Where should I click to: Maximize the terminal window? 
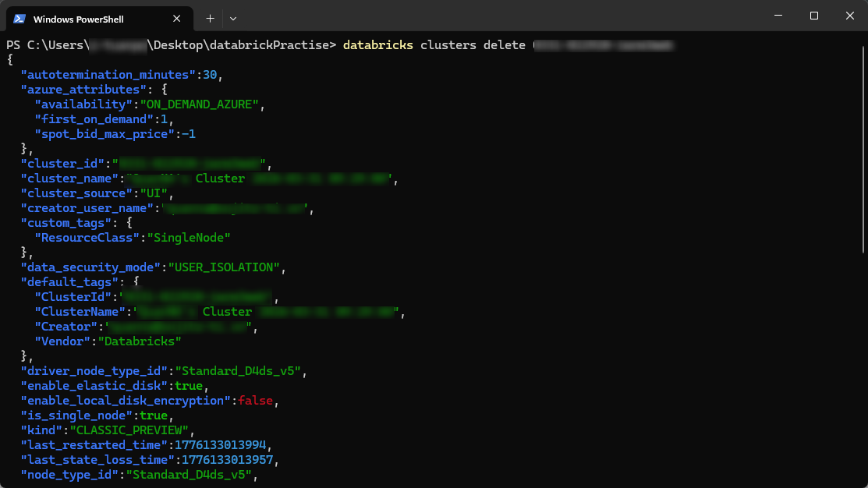pos(813,16)
